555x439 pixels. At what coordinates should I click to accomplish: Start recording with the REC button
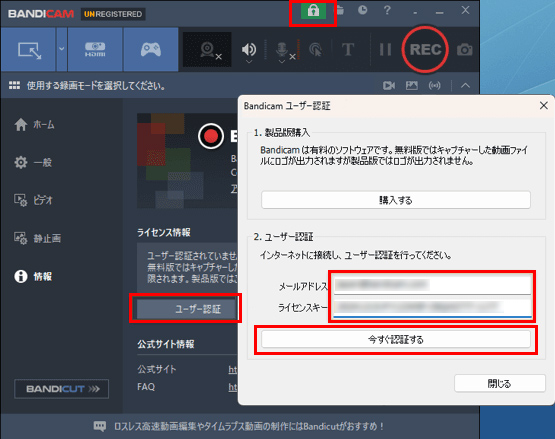click(x=425, y=49)
